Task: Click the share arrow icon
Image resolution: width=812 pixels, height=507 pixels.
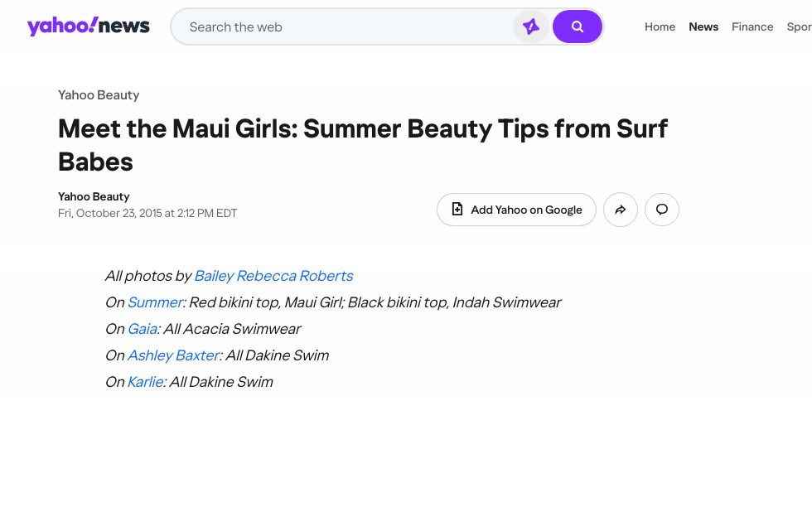Action: (621, 210)
